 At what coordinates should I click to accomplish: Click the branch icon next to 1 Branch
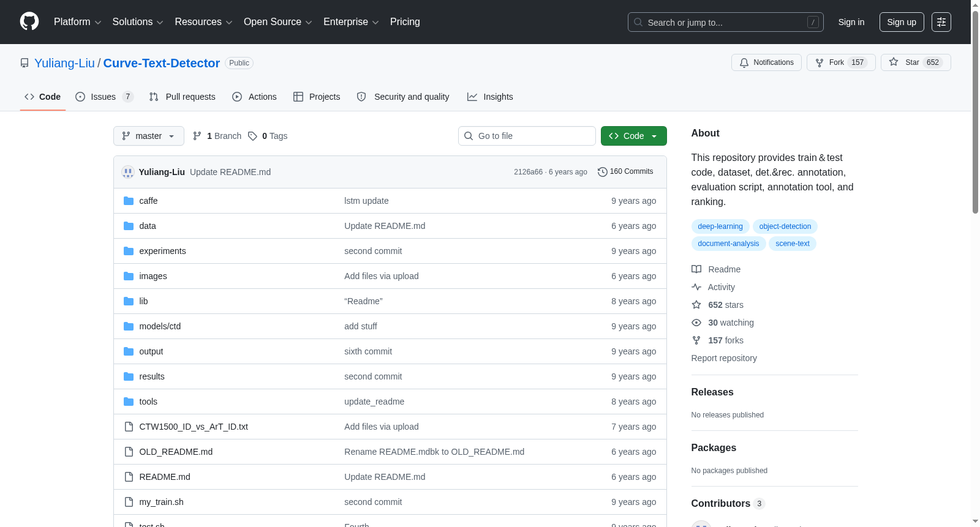197,136
